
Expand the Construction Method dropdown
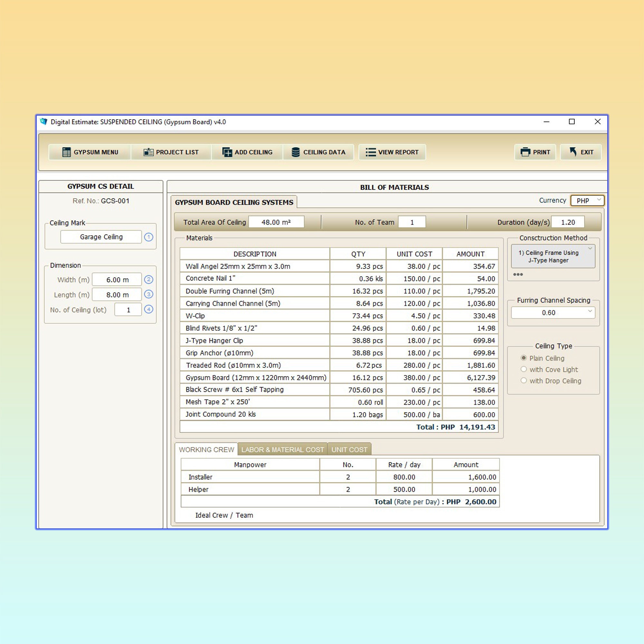[590, 248]
